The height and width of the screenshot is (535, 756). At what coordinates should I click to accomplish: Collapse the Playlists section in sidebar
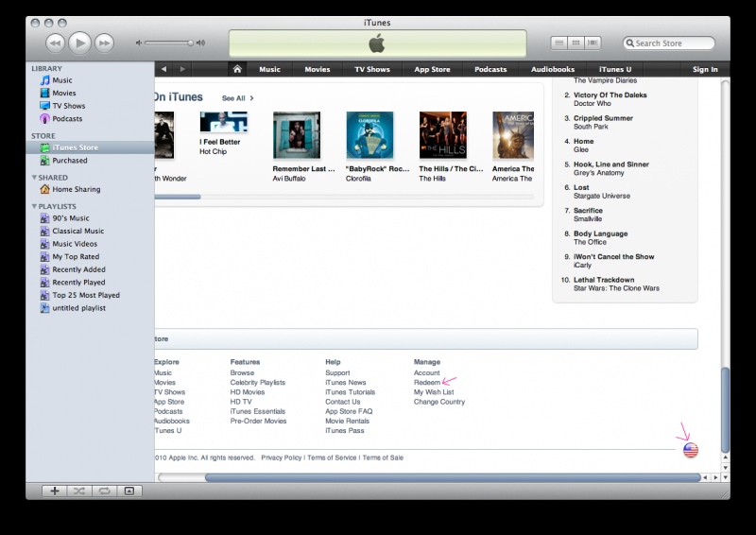[x=35, y=206]
